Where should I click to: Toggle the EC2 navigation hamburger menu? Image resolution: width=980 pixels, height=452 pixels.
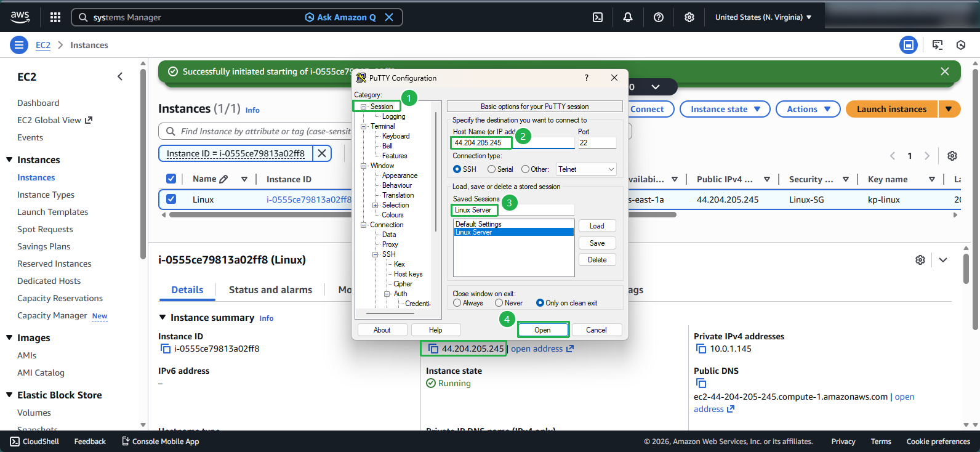(x=19, y=45)
